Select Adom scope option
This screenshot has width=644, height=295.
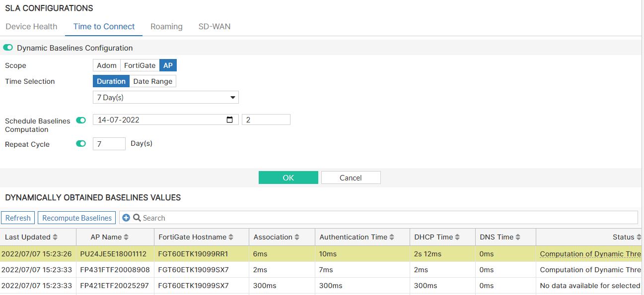(x=107, y=65)
